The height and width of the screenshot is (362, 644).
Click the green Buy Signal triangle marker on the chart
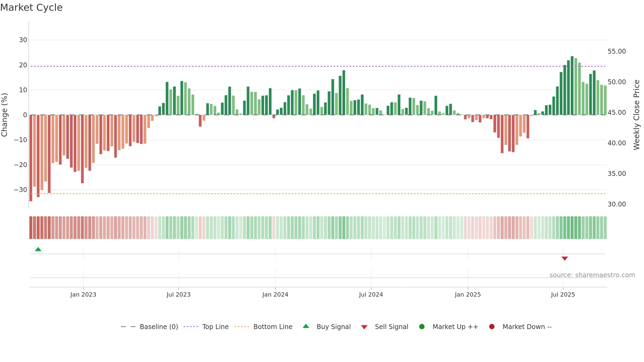pyautogui.click(x=38, y=249)
